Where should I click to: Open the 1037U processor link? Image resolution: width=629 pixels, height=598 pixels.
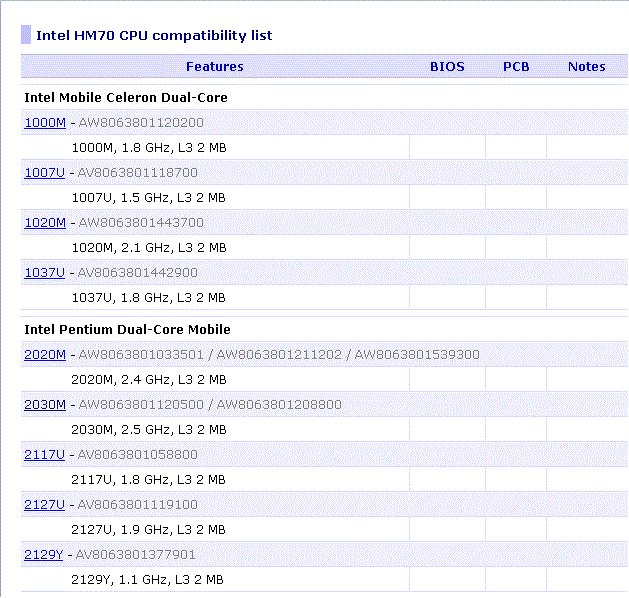[x=45, y=272]
